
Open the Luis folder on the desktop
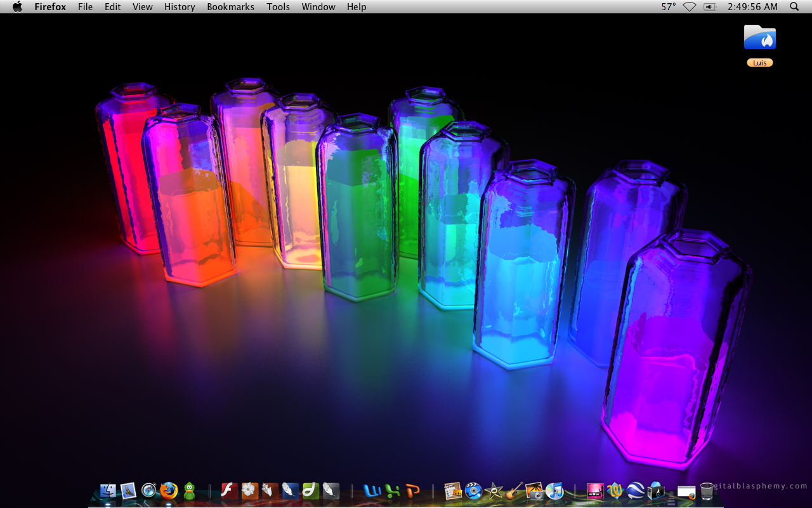tap(760, 37)
